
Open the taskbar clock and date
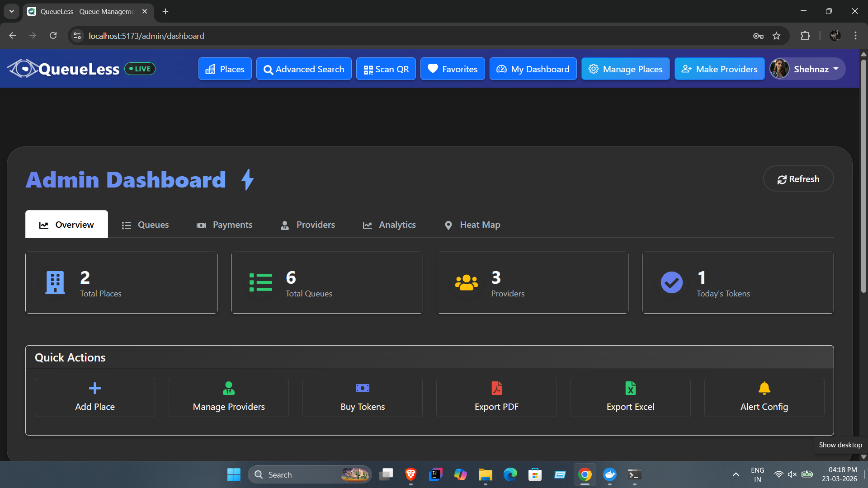coord(840,474)
